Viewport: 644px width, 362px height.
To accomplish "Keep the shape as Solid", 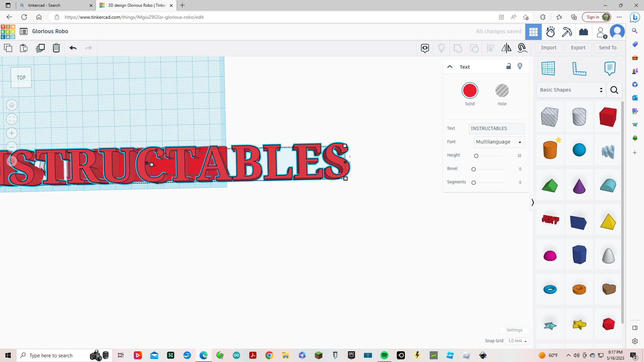I will coord(470,90).
